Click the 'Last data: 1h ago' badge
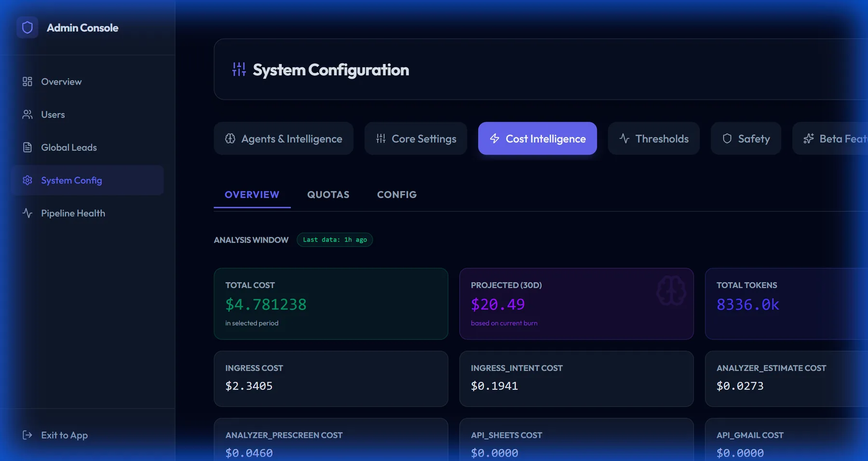Screen dimensions: 868x461 [x=335, y=240]
